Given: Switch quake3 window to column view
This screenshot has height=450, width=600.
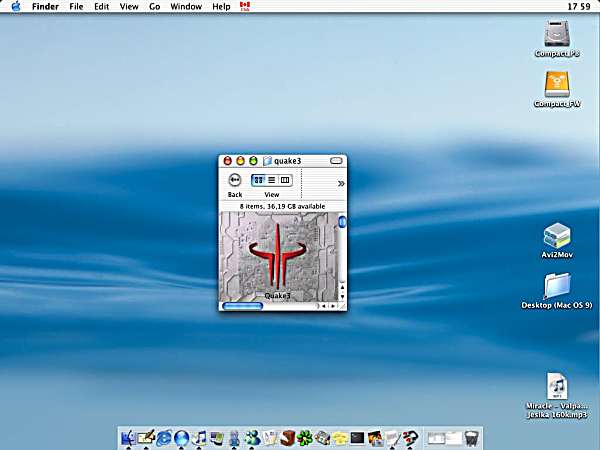Looking at the screenshot, I should click(x=285, y=180).
